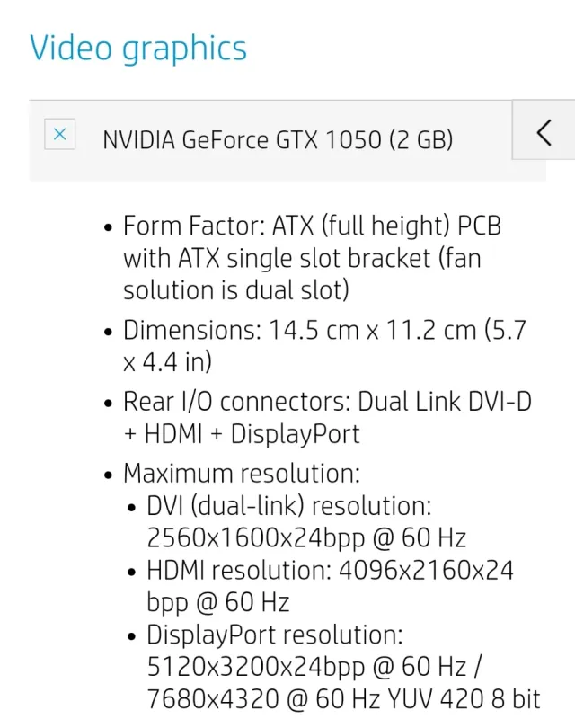Click the '14.5 cm x 11.2 cm' value

coord(372,330)
